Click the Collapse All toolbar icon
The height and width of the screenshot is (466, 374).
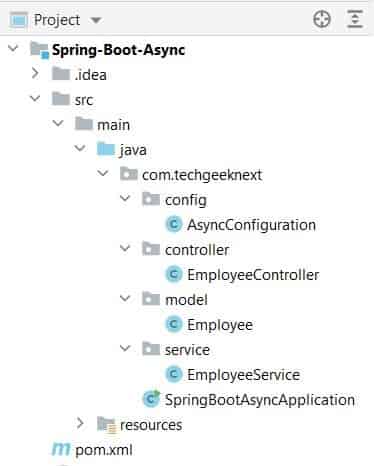(x=355, y=19)
